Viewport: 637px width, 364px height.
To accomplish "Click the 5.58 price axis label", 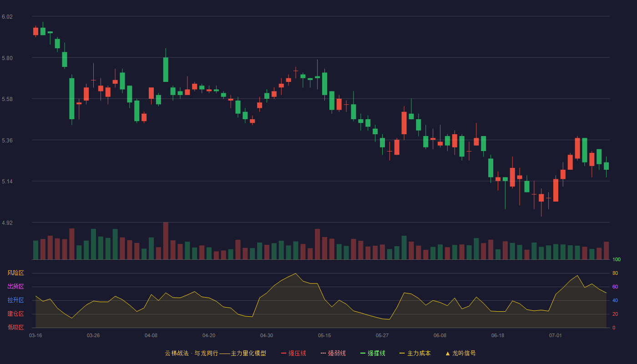I will [7, 99].
